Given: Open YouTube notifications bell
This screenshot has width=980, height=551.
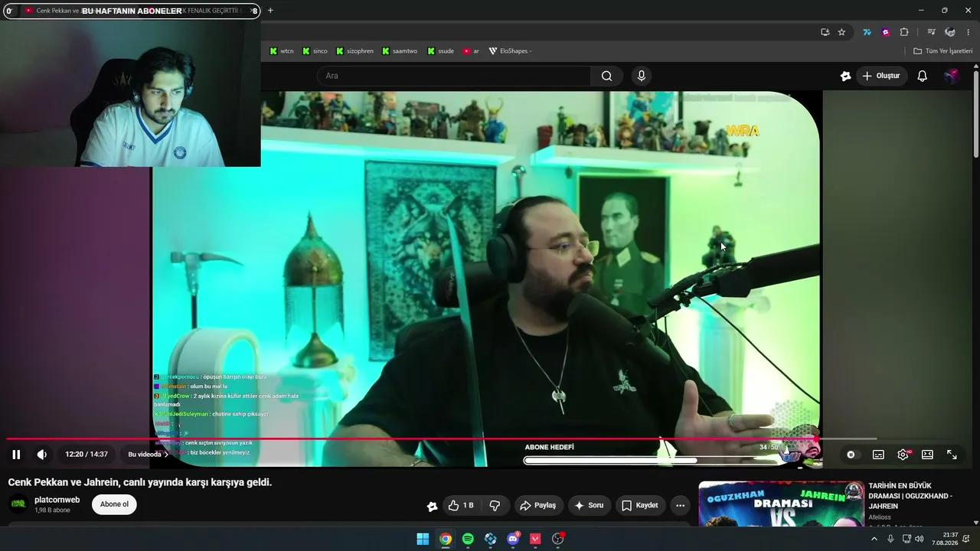Looking at the screenshot, I should [923, 76].
